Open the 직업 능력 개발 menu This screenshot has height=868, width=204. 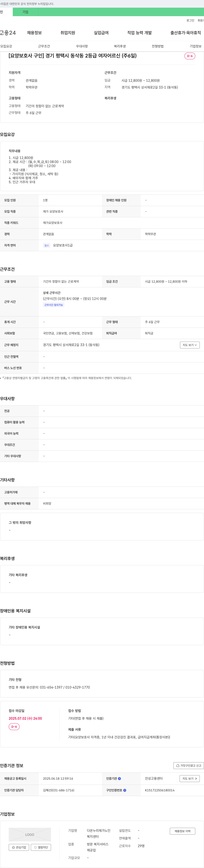pyautogui.click(x=139, y=33)
